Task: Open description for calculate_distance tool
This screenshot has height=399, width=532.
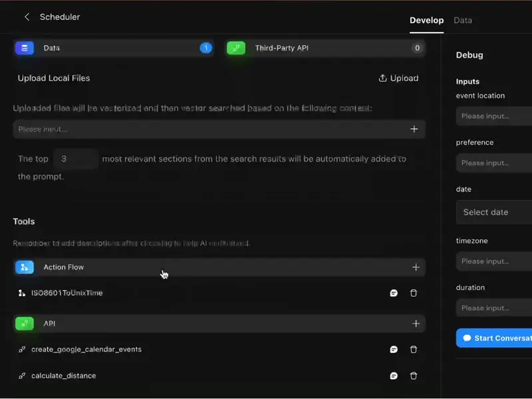Action: (x=394, y=376)
